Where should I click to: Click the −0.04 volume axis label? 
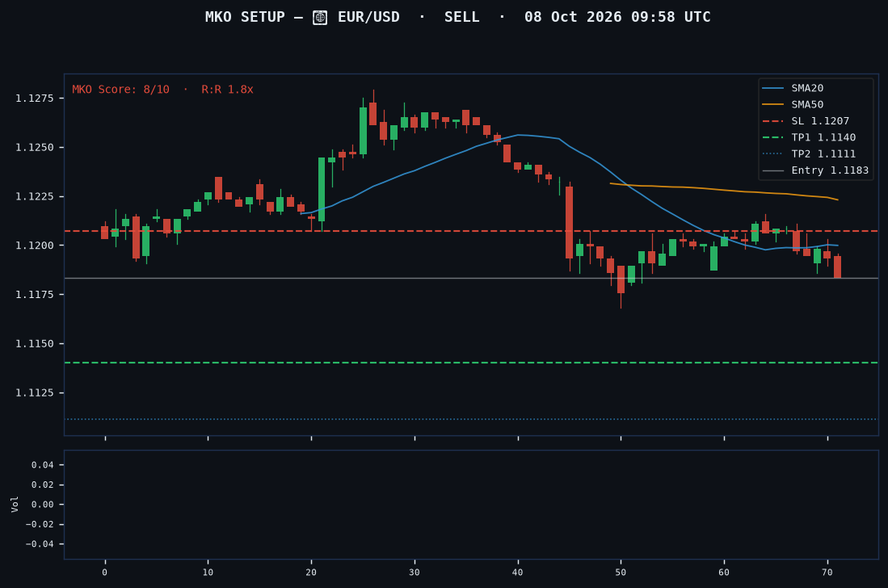pos(40,544)
